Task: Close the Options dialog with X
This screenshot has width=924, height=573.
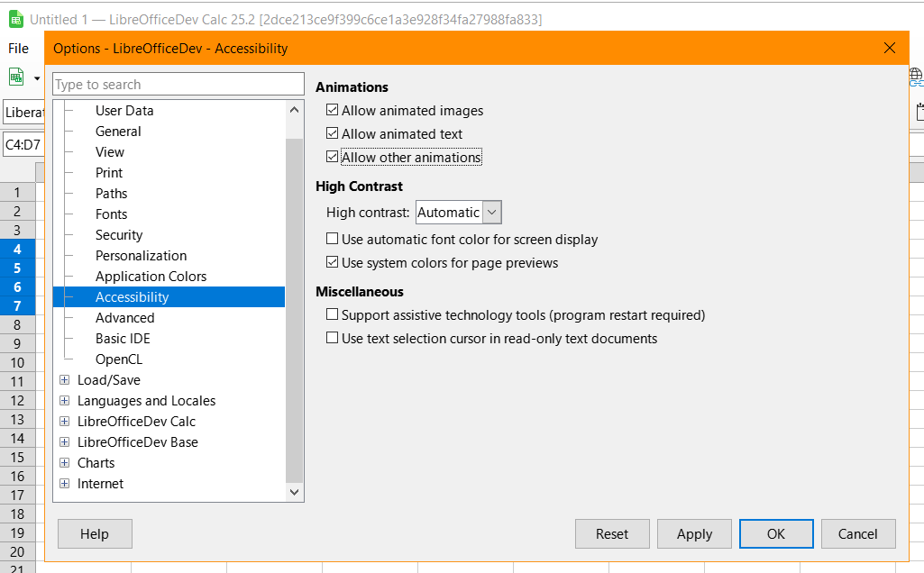Action: point(890,49)
